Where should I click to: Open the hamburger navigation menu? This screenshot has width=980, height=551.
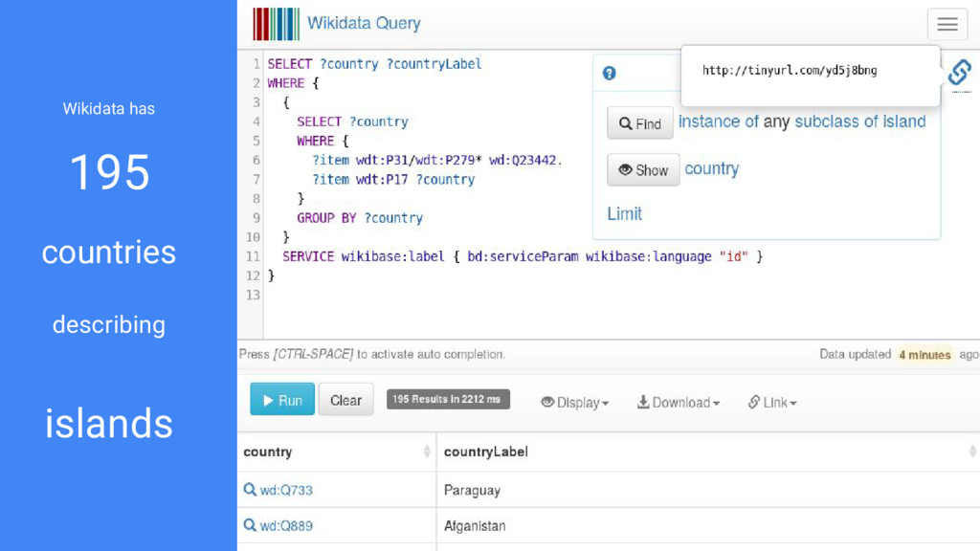pos(947,24)
